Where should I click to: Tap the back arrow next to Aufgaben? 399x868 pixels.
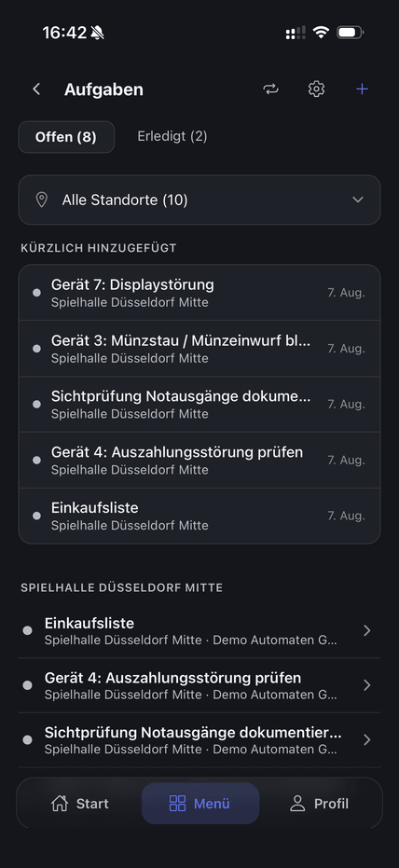36,90
